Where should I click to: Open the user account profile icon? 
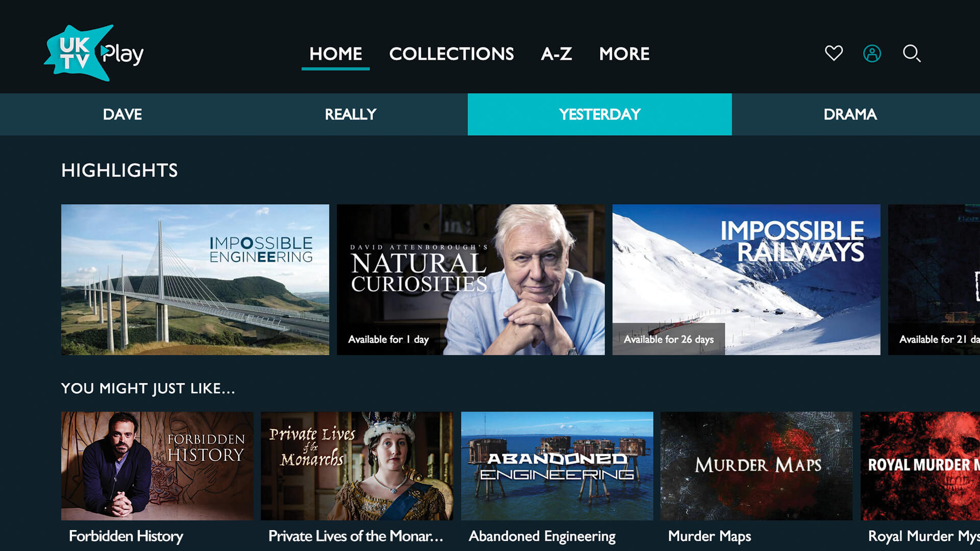(872, 53)
